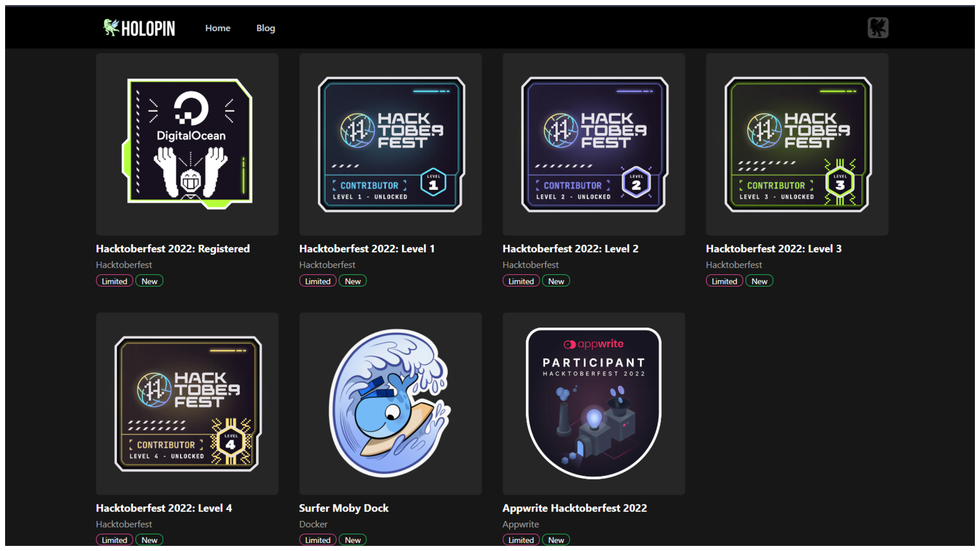Open the user avatar in the header
The width and height of the screenshot is (980, 551).
878,28
